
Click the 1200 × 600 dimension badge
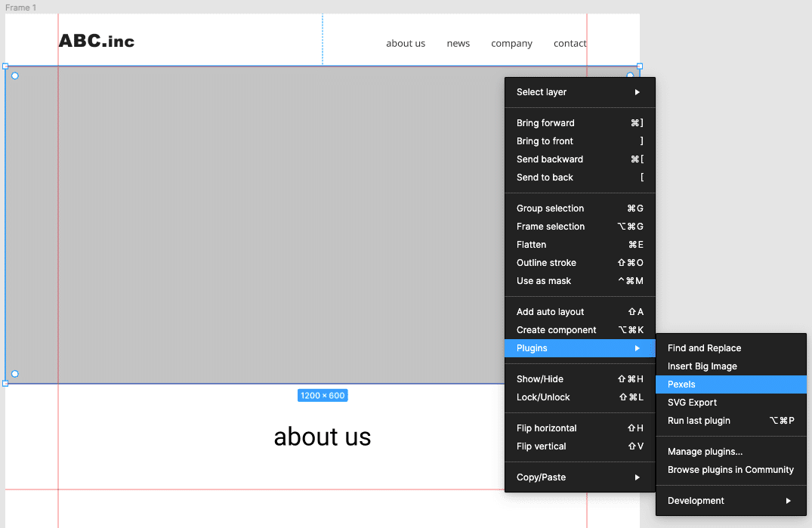click(323, 396)
